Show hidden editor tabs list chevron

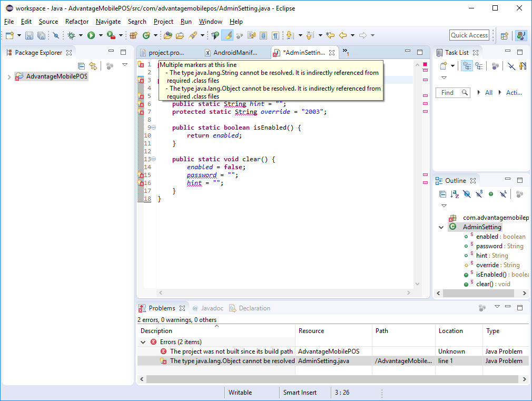coord(346,52)
